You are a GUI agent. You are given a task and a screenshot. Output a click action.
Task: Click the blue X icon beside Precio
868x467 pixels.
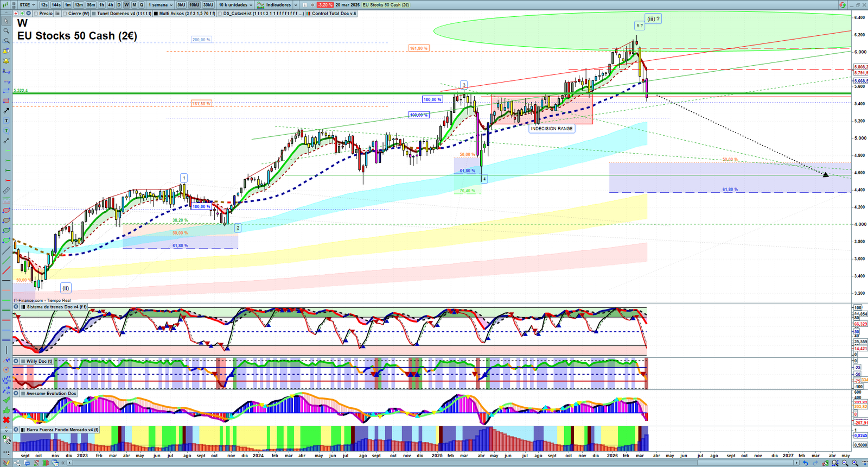coord(28,13)
